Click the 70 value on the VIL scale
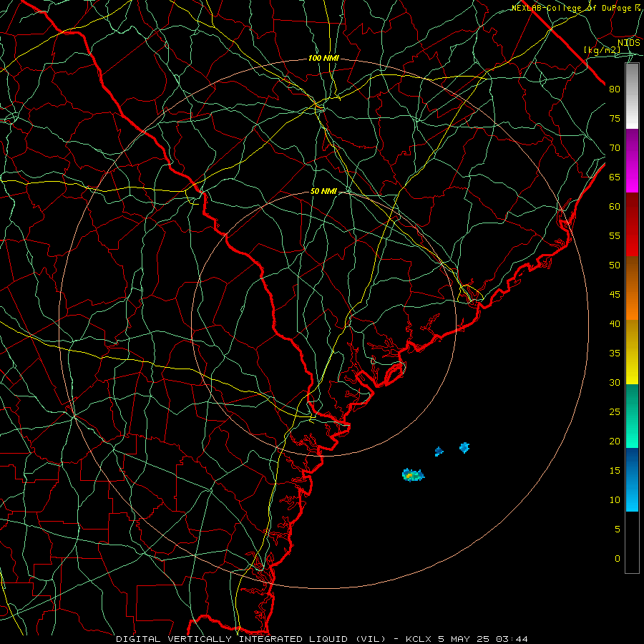The width and height of the screenshot is (644, 644). coord(615,148)
